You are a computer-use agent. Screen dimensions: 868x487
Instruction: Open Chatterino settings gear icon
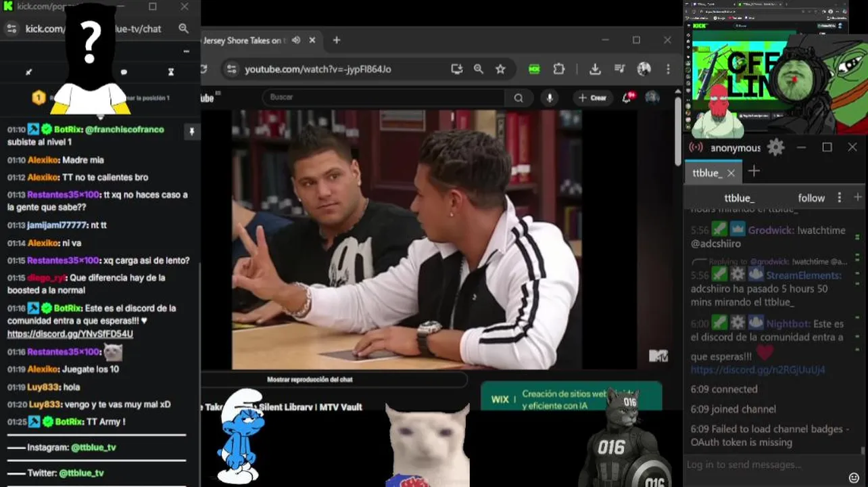775,147
